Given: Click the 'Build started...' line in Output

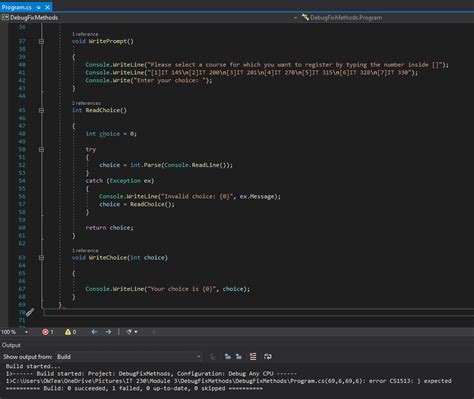Looking at the screenshot, I should click(33, 366).
